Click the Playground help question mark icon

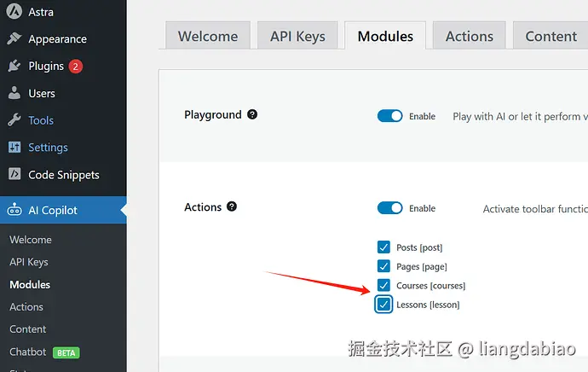pyautogui.click(x=252, y=114)
